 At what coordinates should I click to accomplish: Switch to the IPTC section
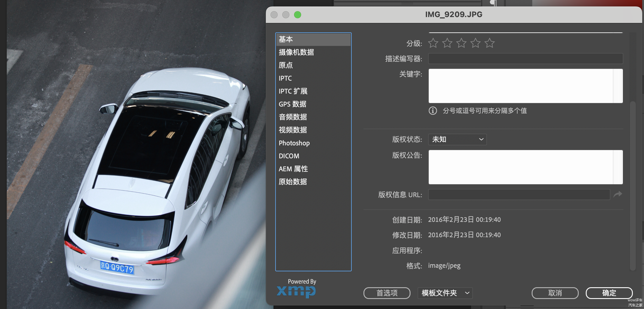pos(285,78)
